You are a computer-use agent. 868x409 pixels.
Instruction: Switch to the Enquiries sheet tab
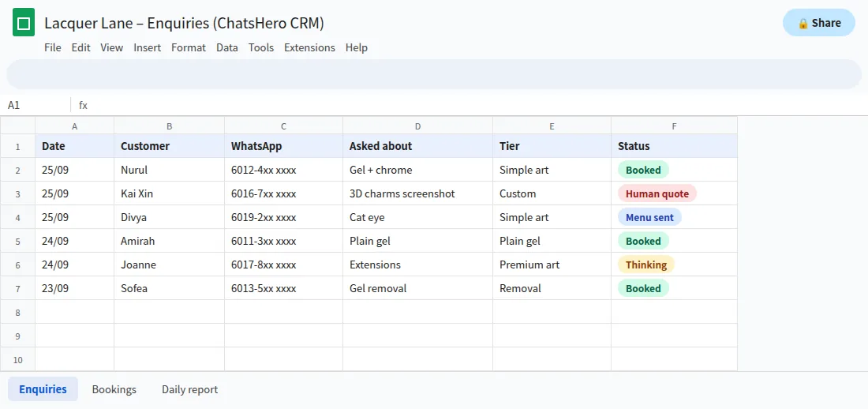click(x=43, y=389)
